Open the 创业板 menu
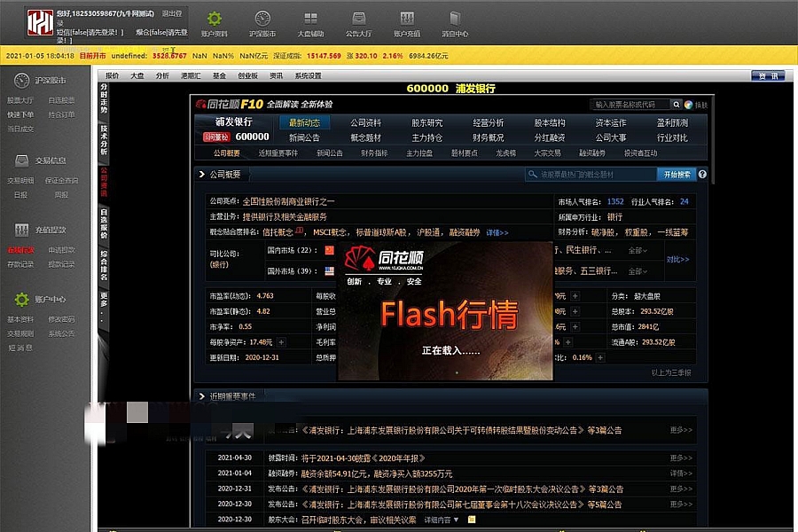 pyautogui.click(x=247, y=76)
